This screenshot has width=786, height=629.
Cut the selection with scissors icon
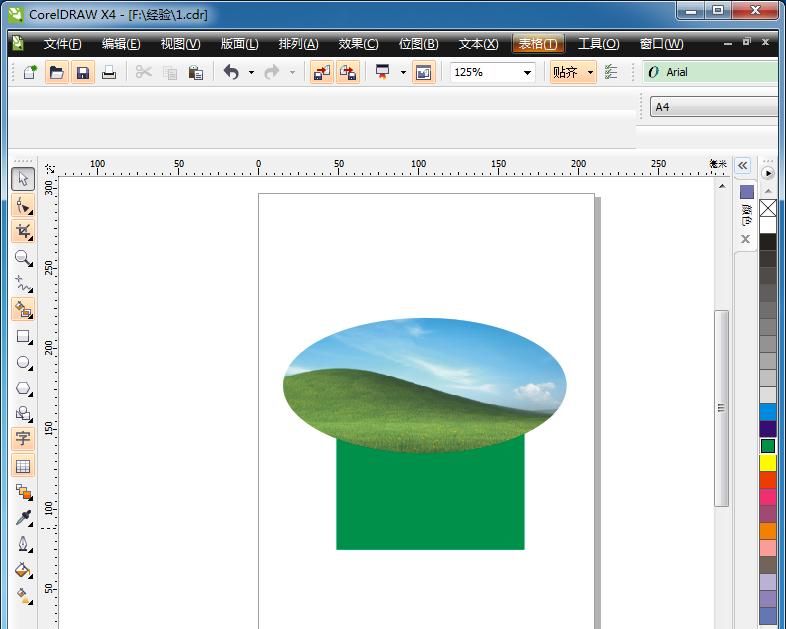(x=144, y=73)
